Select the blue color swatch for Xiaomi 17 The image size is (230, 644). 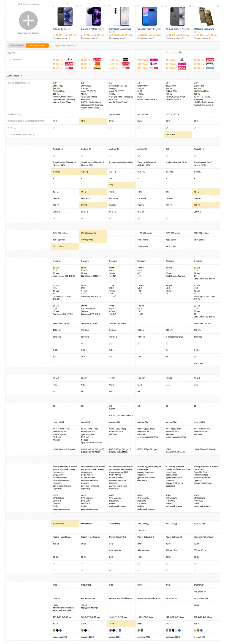pos(61,630)
